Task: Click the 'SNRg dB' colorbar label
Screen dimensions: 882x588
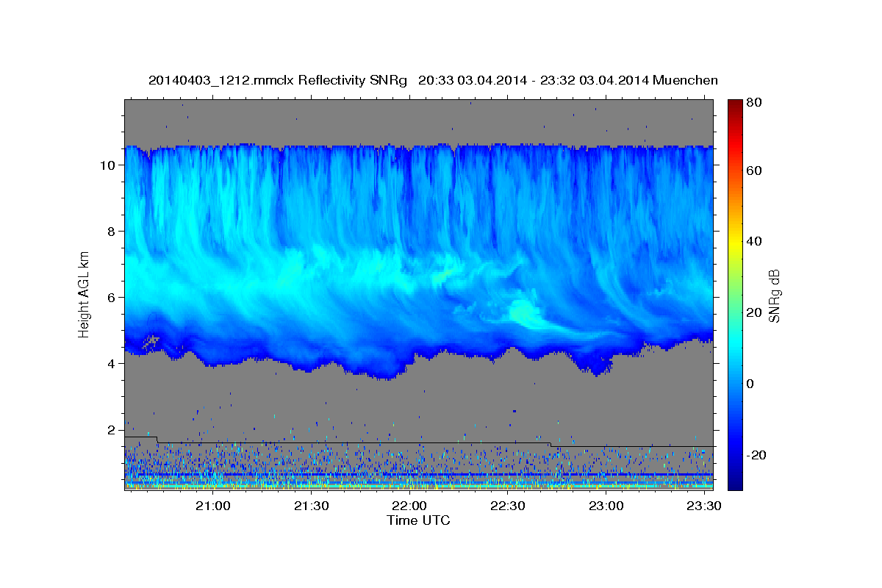Action: coord(774,296)
